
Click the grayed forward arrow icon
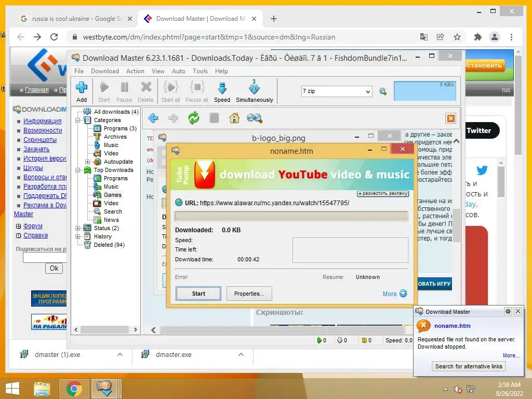tap(174, 118)
